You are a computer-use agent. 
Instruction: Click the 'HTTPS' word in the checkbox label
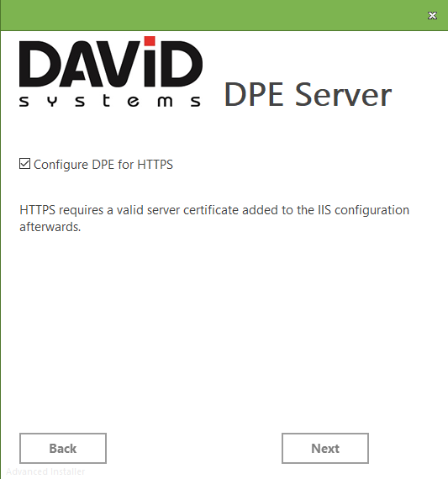click(x=155, y=165)
